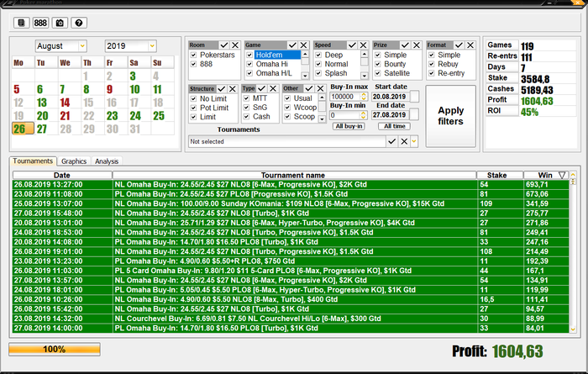Viewport: 588px width, 374px height.
Task: Check all in Type filter
Action: point(262,88)
